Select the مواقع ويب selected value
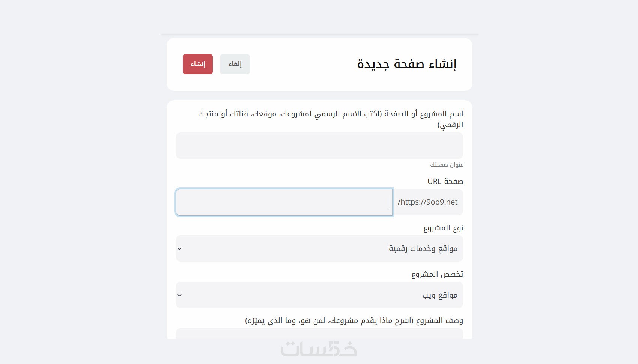This screenshot has height=364, width=638. (x=440, y=295)
